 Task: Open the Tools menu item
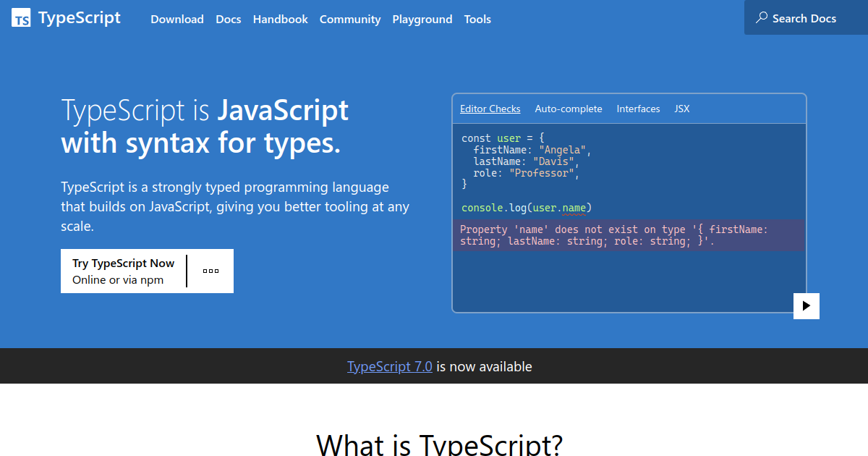477,20
